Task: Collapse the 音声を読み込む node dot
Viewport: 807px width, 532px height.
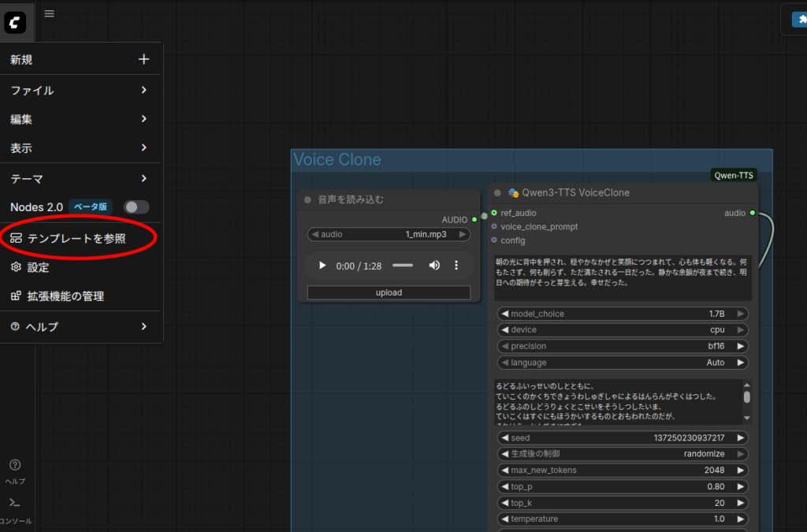Action: coord(308,199)
